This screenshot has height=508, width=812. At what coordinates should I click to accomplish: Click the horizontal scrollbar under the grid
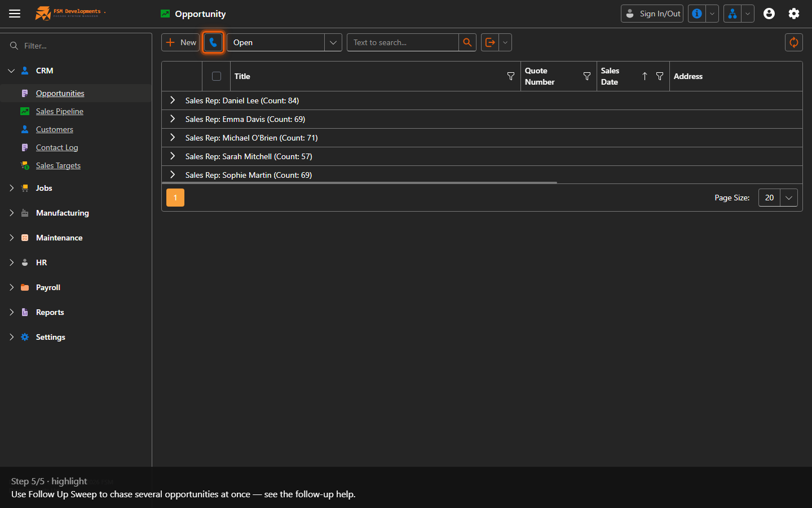[x=359, y=183]
